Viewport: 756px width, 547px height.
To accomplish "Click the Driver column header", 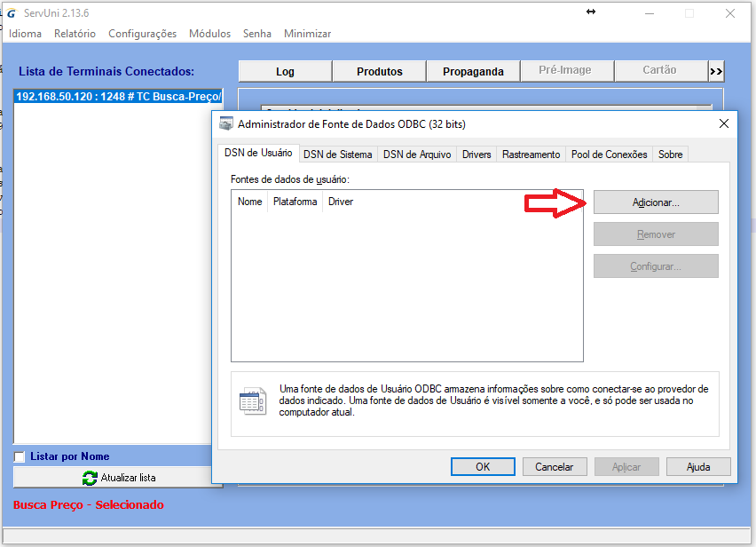I will (341, 202).
